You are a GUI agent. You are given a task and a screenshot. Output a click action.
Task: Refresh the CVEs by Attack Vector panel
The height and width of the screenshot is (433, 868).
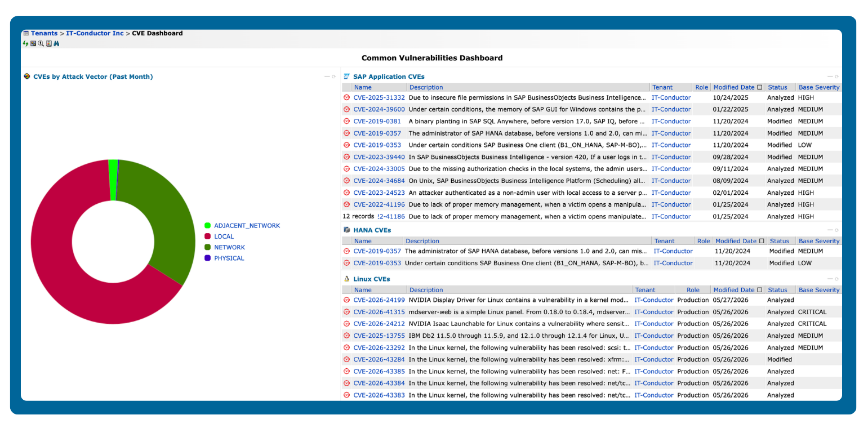coord(333,77)
